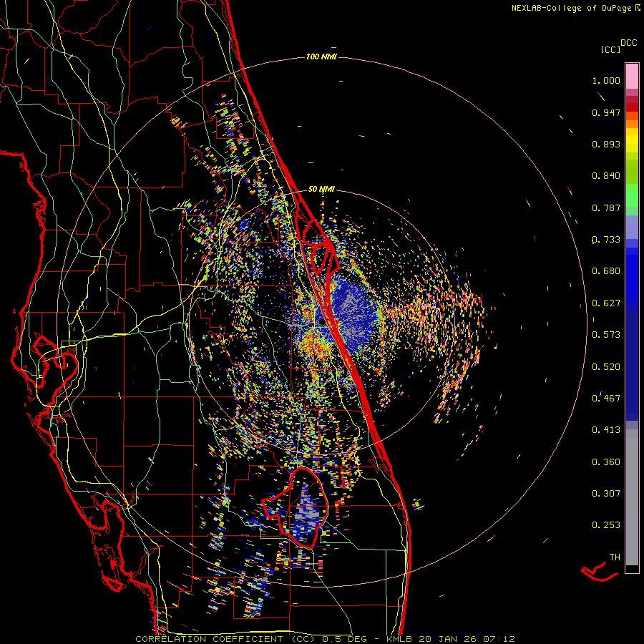Screen dimensions: 644x644
Task: Select the 0.467 legend value
Action: tap(606, 399)
